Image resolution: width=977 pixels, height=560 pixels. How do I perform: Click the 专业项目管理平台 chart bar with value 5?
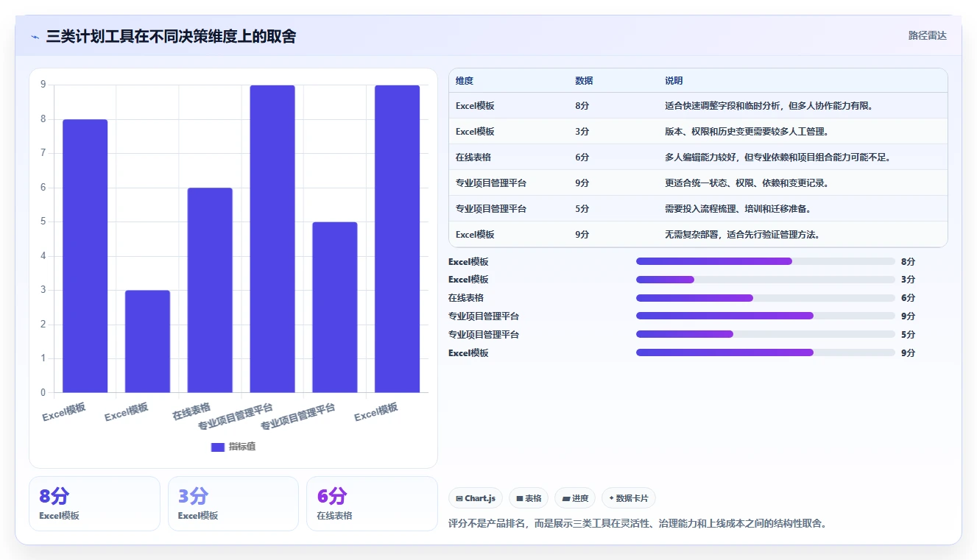click(335, 307)
